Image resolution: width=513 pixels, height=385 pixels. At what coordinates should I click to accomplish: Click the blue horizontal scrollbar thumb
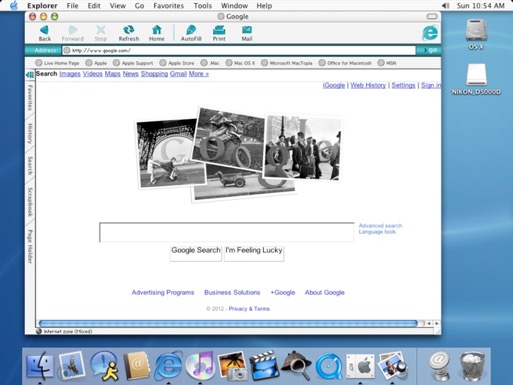(x=228, y=323)
